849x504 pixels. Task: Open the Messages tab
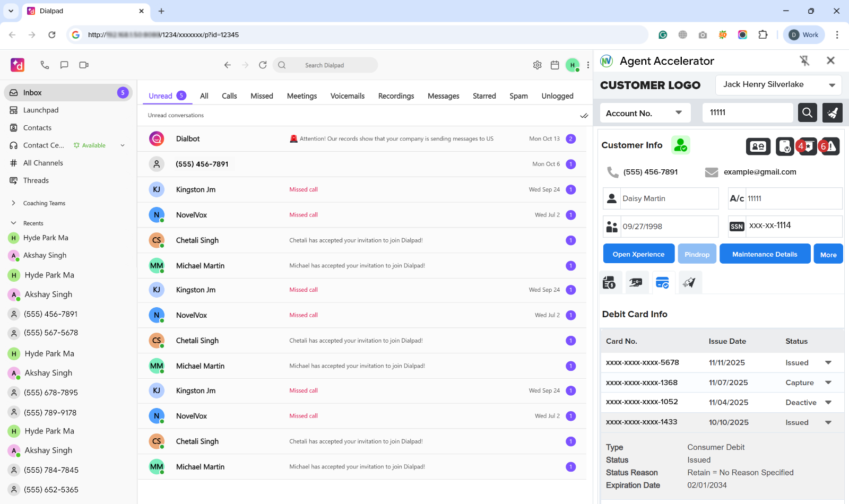(444, 96)
